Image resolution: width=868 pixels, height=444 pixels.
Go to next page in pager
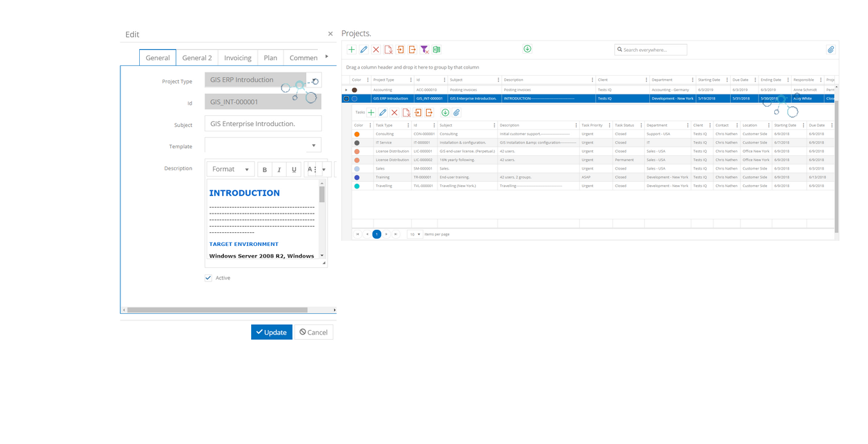coord(386,234)
